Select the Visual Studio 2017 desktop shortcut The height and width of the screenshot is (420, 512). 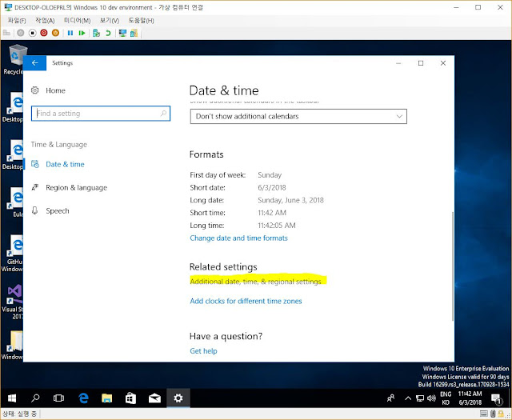coord(13,302)
